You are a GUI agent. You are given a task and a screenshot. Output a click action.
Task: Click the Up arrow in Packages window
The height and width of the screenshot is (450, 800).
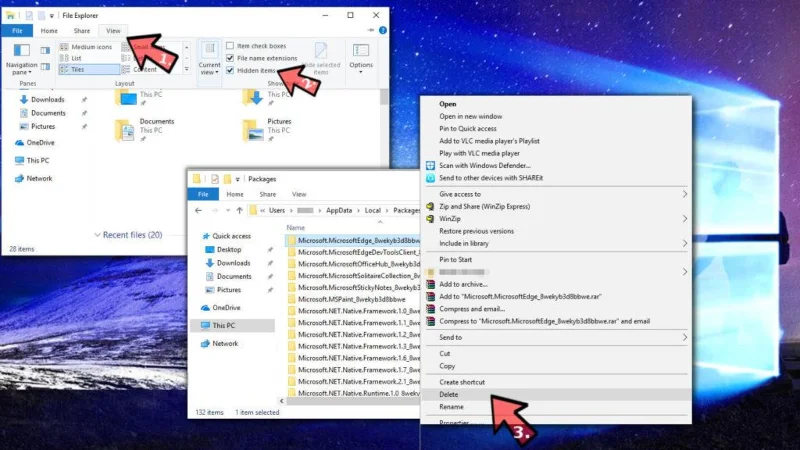click(x=239, y=210)
